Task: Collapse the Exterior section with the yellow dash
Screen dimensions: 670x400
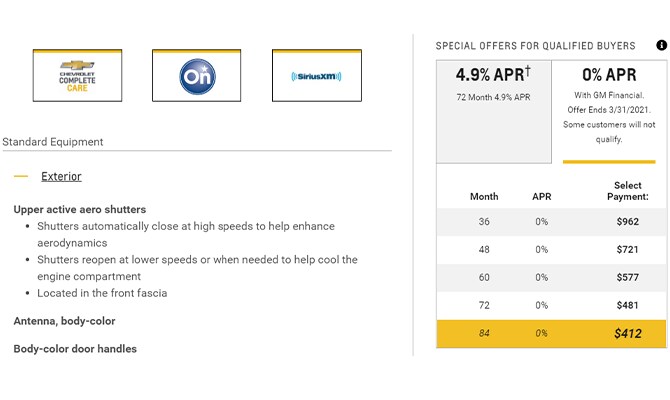Action: (21, 176)
